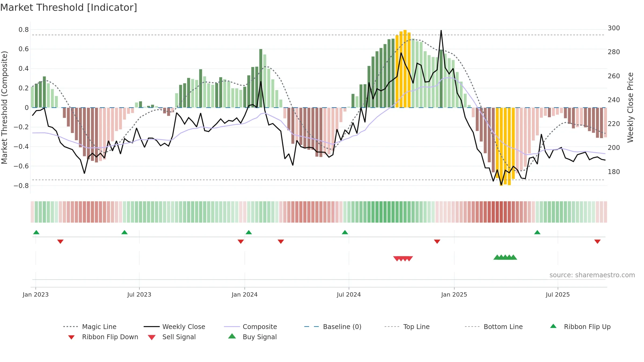Click the 0 baseline tick on left axis
644x362 pixels.
pyautogui.click(x=27, y=108)
